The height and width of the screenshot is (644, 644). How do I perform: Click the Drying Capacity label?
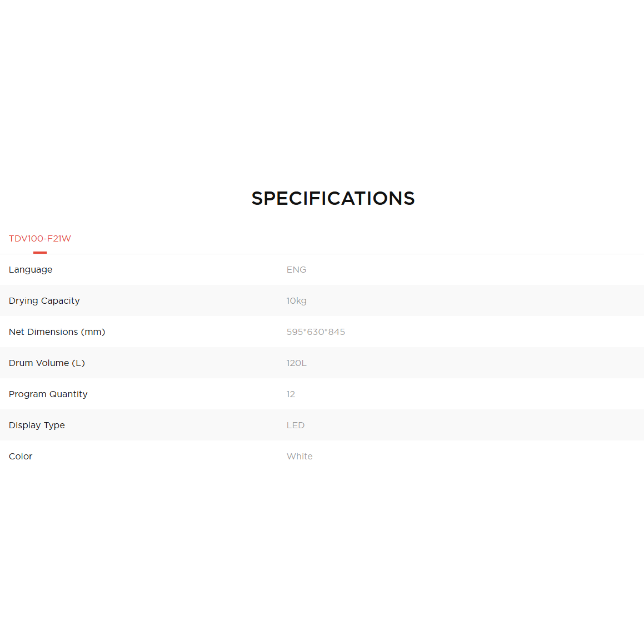44,301
